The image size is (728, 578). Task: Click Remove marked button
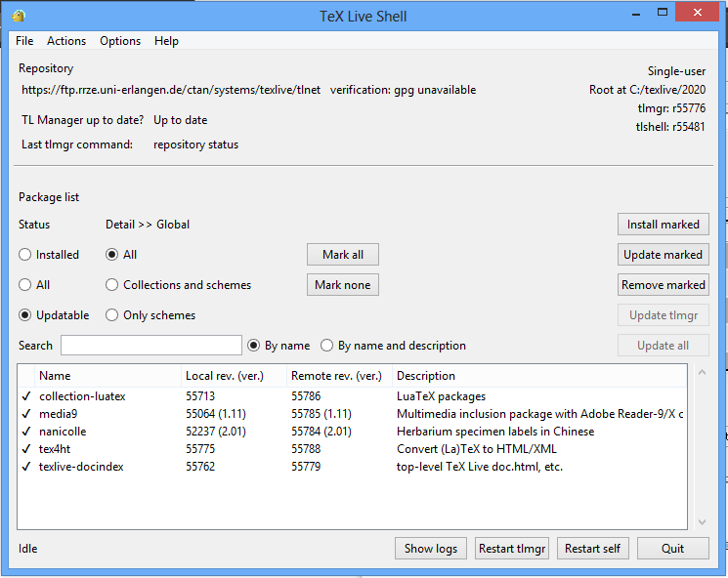tap(663, 285)
